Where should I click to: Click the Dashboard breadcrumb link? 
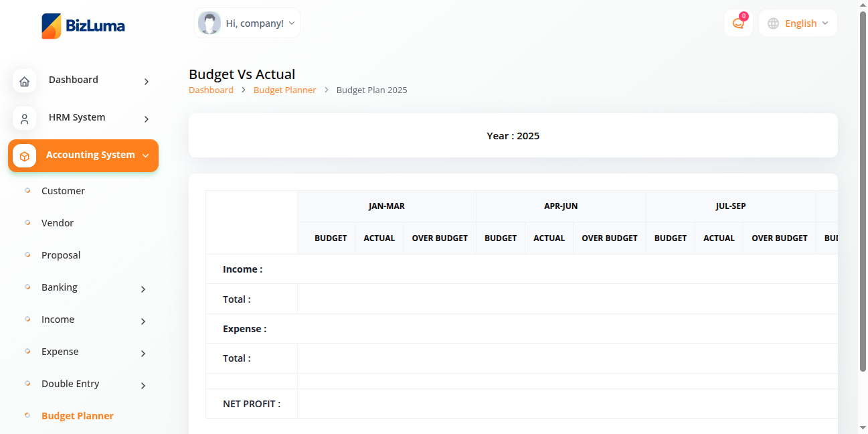coord(211,90)
